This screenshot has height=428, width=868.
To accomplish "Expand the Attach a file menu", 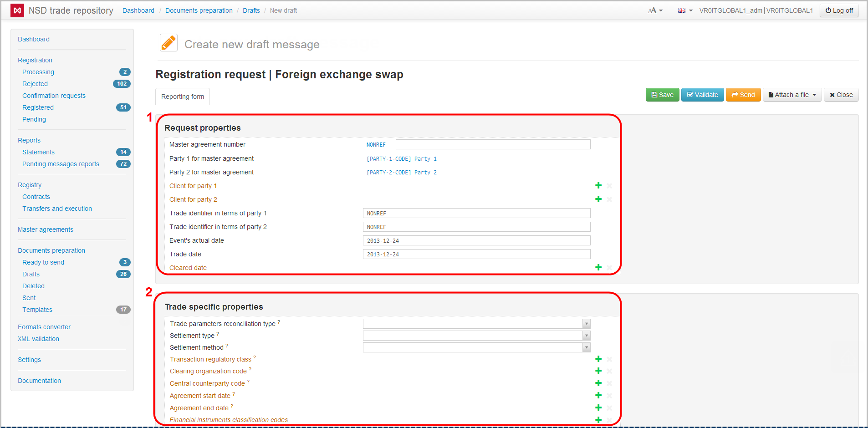I will click(792, 95).
